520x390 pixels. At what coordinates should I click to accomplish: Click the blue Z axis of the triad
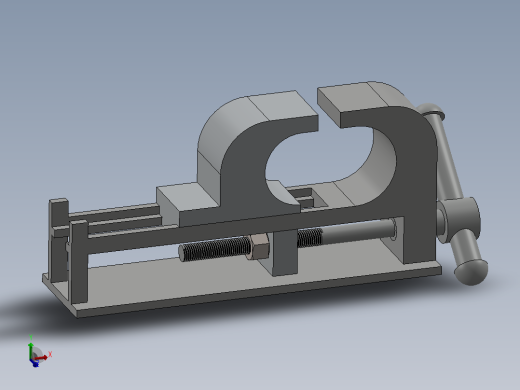click(x=35, y=363)
